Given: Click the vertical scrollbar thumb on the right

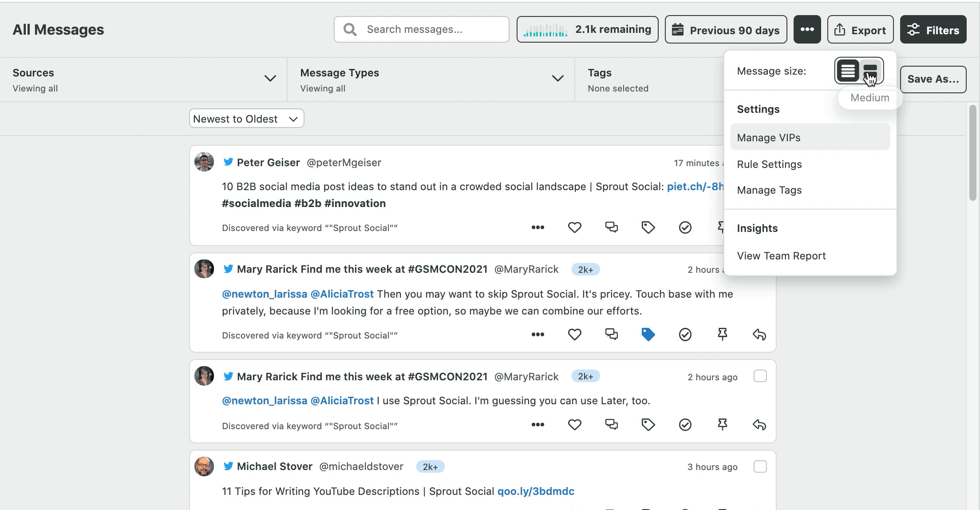Looking at the screenshot, I should pos(972,152).
